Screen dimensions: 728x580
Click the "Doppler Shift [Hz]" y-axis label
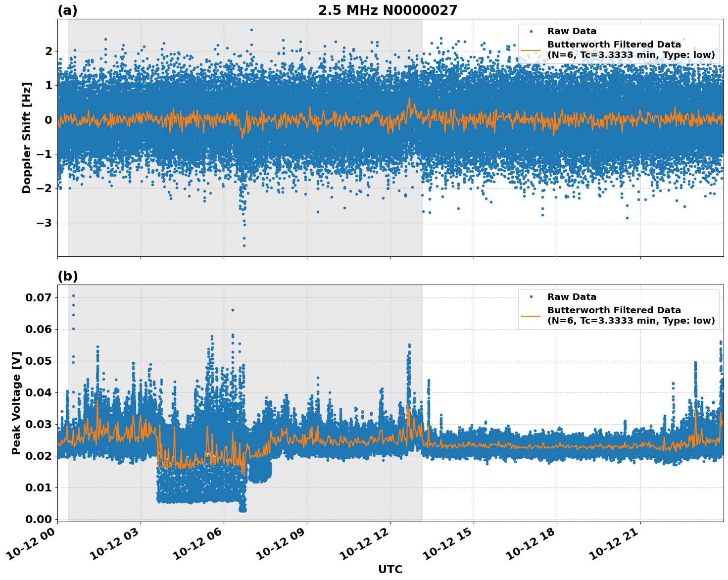pos(27,138)
